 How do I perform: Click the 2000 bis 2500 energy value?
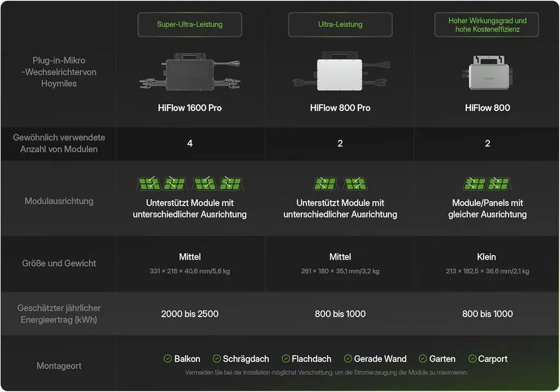(190, 314)
